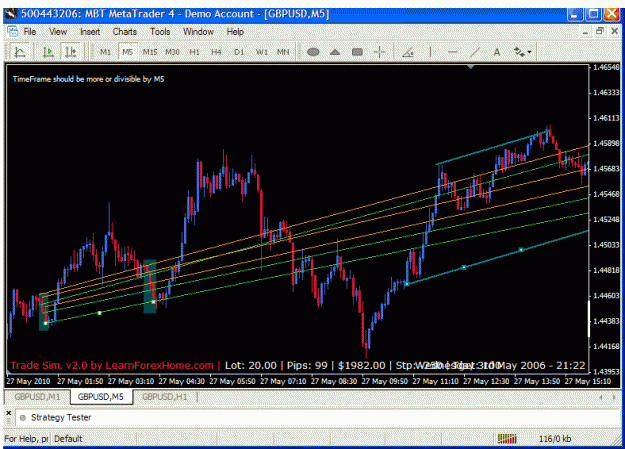Click the For Help status bar text
Viewport: 625px width, 449px height.
[26, 439]
